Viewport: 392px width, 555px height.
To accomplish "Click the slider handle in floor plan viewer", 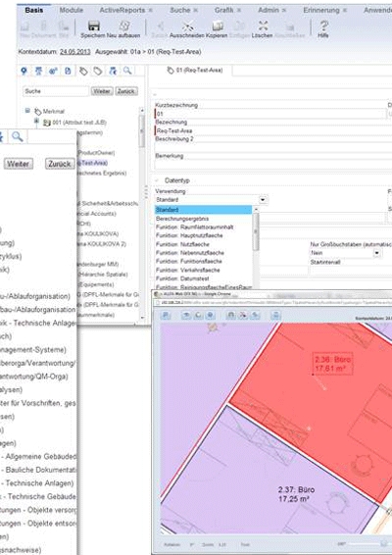I will (384, 544).
